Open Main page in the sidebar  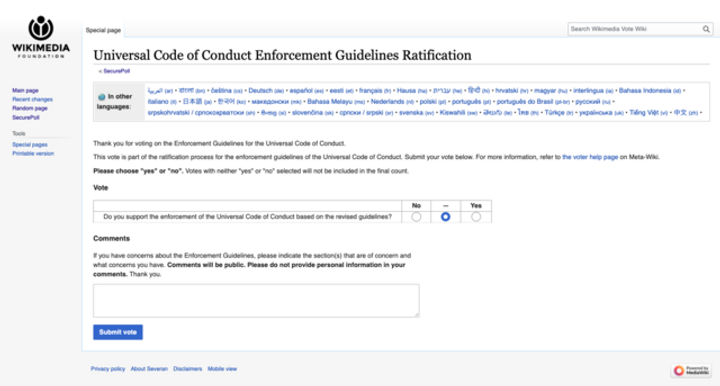click(25, 90)
